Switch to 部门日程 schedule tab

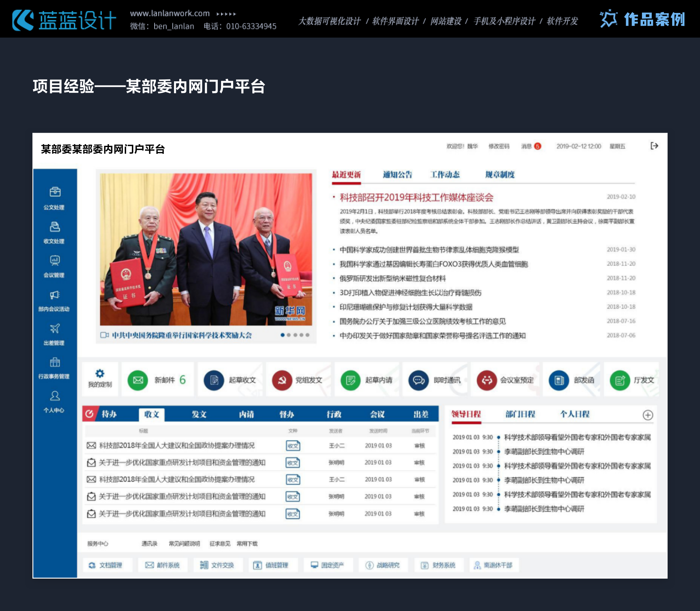(520, 414)
